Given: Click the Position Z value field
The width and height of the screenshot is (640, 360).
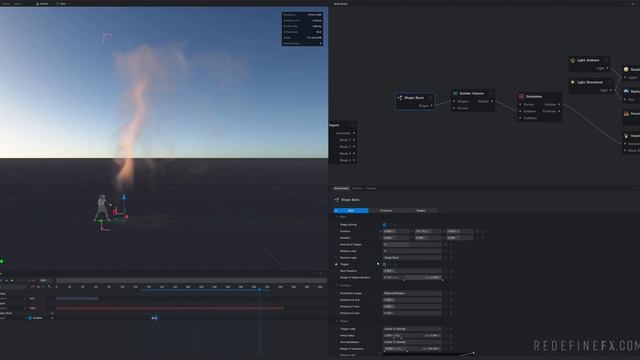Looking at the screenshot, I should pyautogui.click(x=460, y=231).
